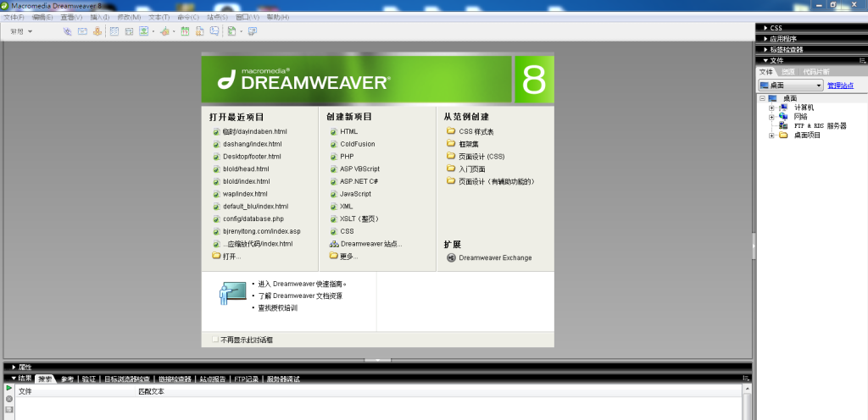
Task: Click the Insert Date calendar icon
Action: point(185,31)
